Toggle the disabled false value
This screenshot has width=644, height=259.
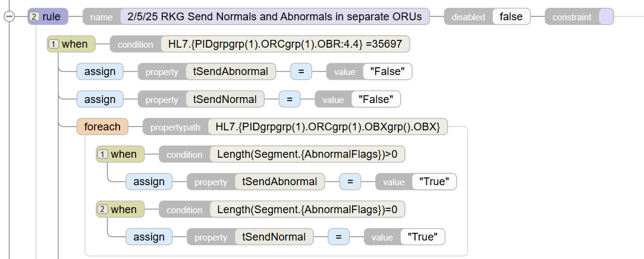coord(511,17)
